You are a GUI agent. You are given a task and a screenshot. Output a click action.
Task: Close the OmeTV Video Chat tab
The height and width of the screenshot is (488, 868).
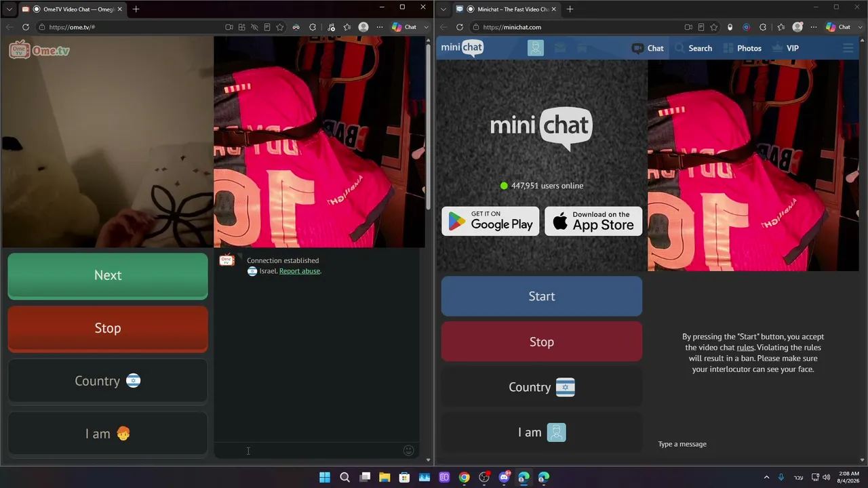point(119,9)
